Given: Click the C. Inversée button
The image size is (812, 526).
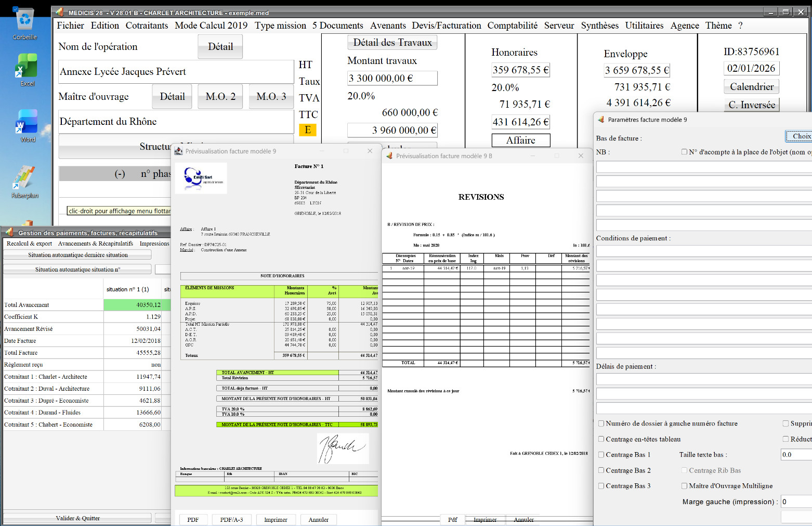Looking at the screenshot, I should (752, 105).
